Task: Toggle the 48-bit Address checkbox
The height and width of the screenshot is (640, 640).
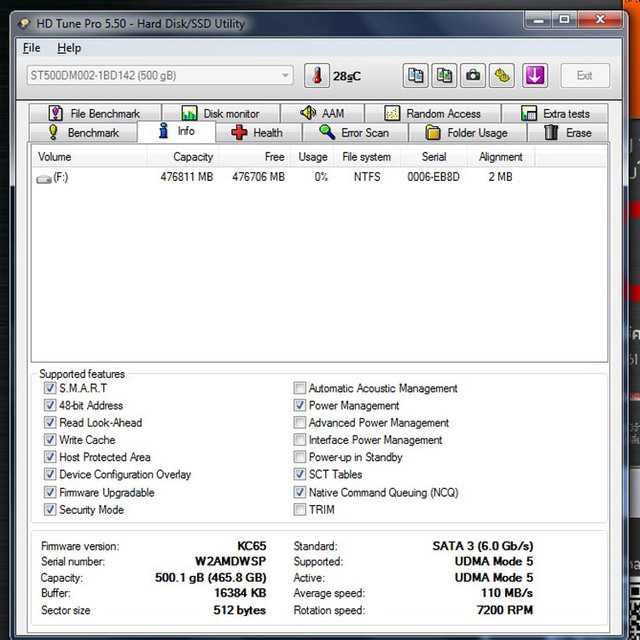Action: pyautogui.click(x=50, y=405)
